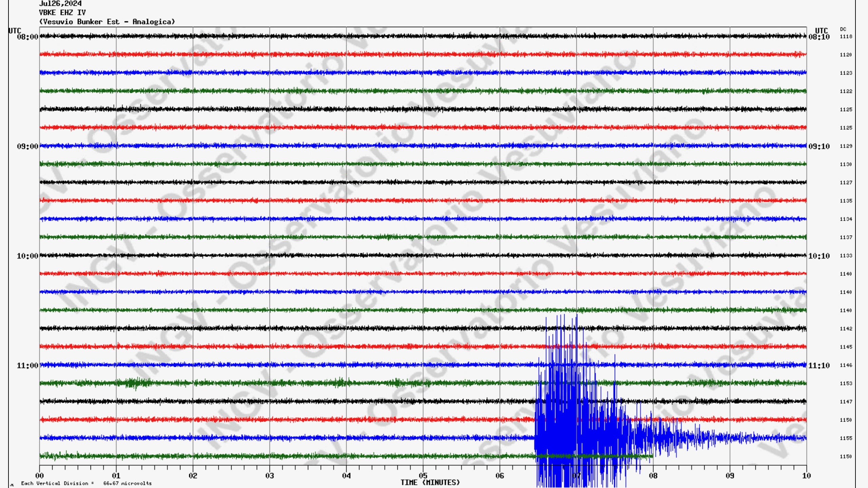The width and height of the screenshot is (868, 488).
Task: Click the 10:10 UTC label on the right
Action: [x=819, y=256]
